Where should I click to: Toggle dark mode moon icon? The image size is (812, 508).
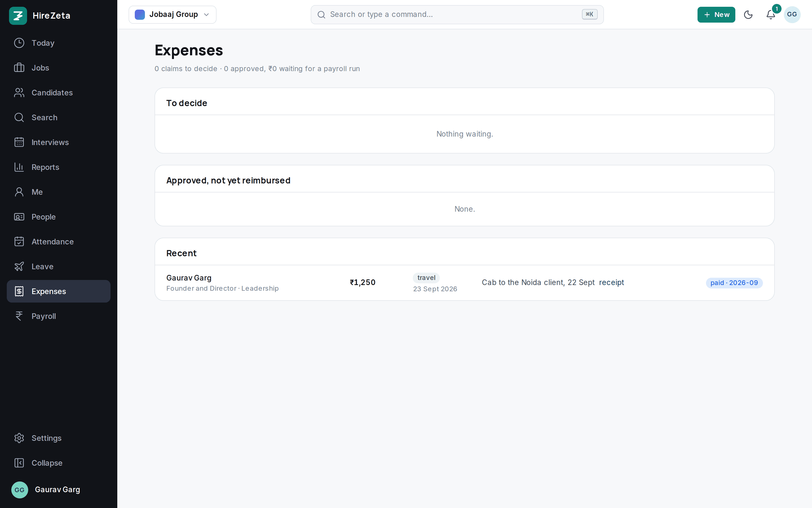748,15
